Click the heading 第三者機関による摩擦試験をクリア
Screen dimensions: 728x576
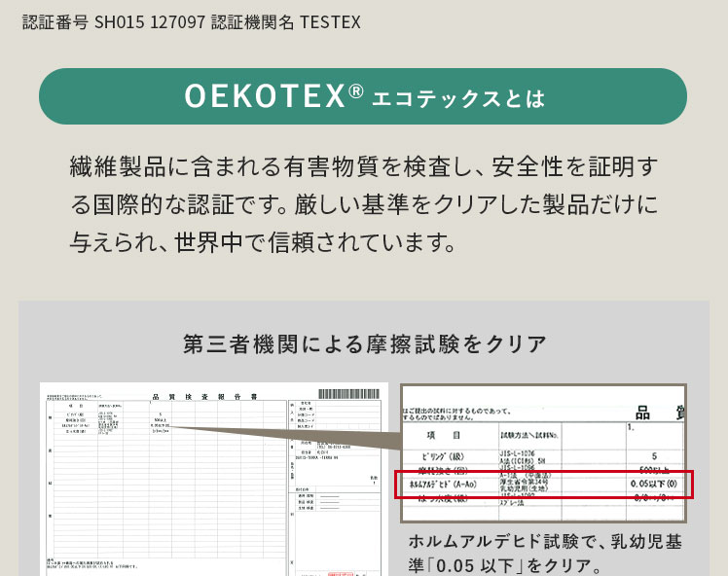click(x=364, y=343)
